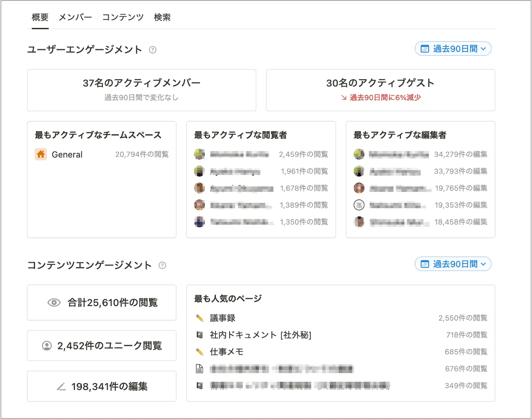
Task: Click the 最もアクティブな編集者 heading
Action: 400,135
